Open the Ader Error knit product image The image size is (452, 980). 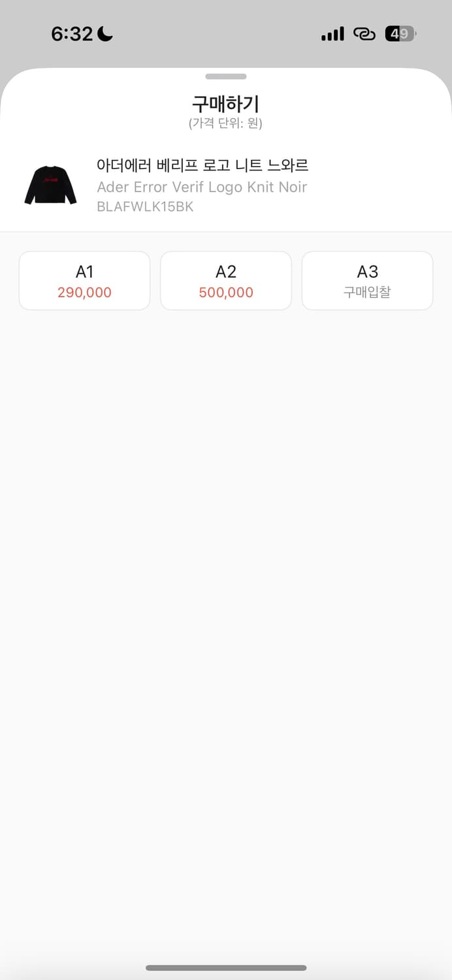(x=50, y=186)
